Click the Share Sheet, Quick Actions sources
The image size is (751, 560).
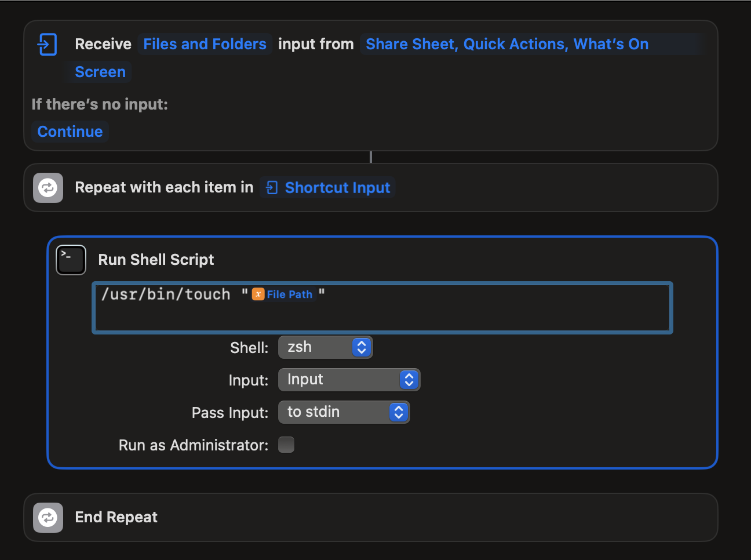(507, 44)
